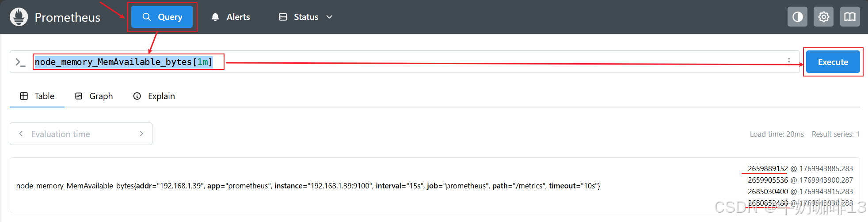The height and width of the screenshot is (222, 868).
Task: Click the expression prompt icon
Action: [20, 62]
